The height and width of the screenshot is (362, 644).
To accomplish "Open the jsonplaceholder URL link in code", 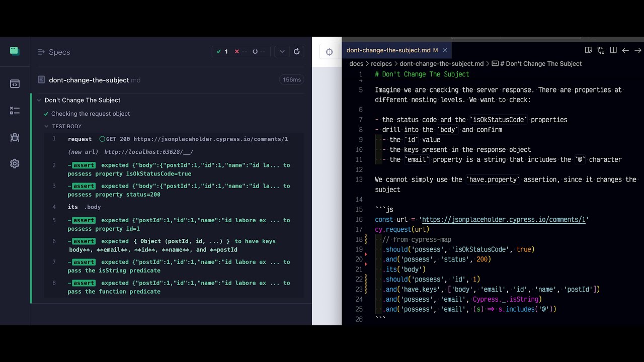I will click(x=504, y=220).
